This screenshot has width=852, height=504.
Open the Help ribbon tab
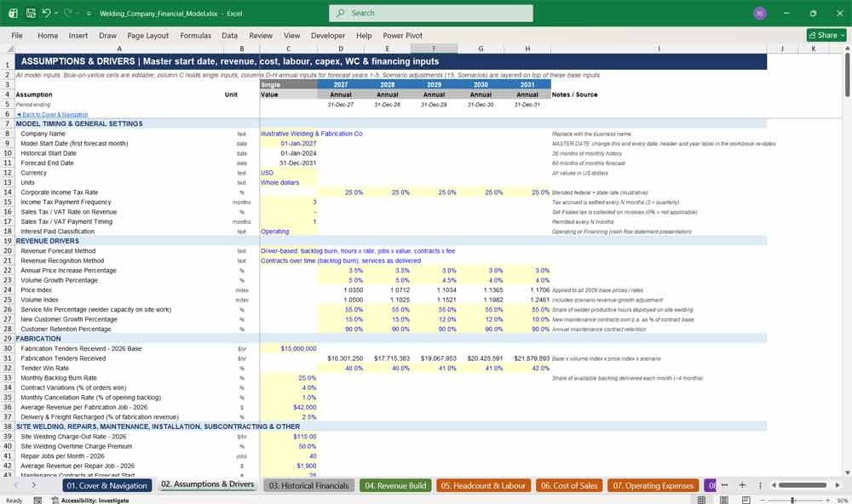tap(364, 35)
